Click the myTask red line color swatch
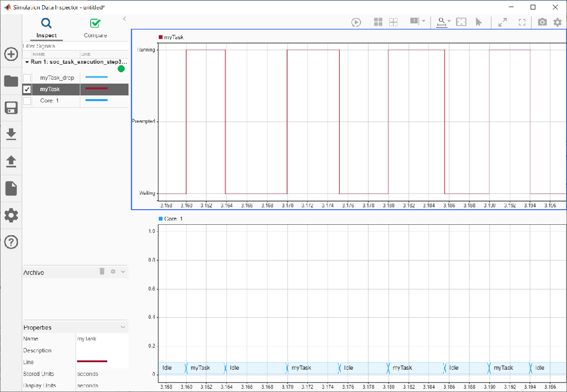Viewport: 567px width, 392px height. pos(96,89)
